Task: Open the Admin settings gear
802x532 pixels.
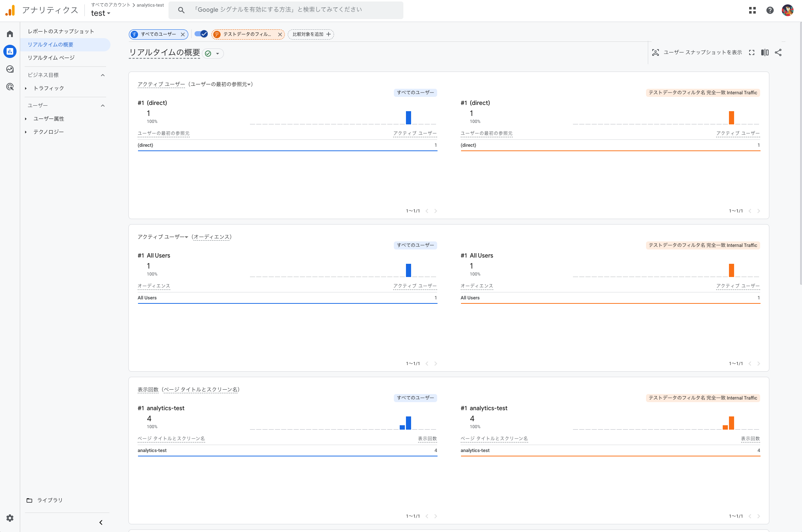Action: tap(10, 518)
